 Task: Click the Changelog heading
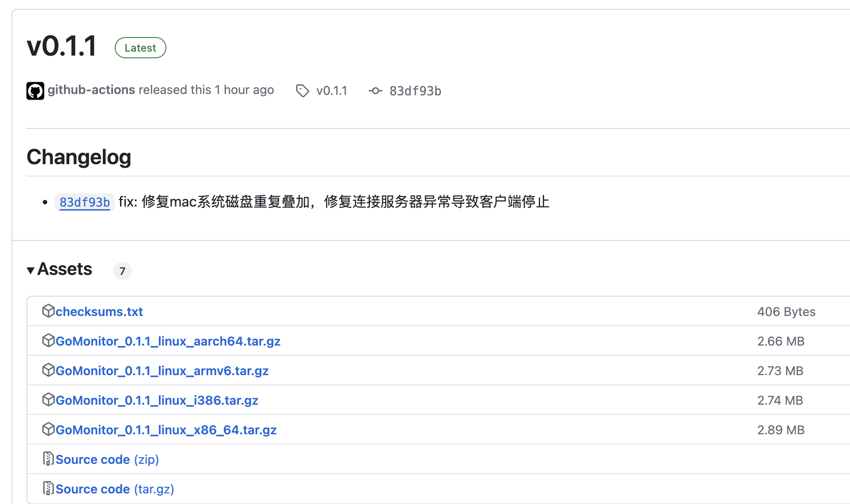[x=79, y=157]
